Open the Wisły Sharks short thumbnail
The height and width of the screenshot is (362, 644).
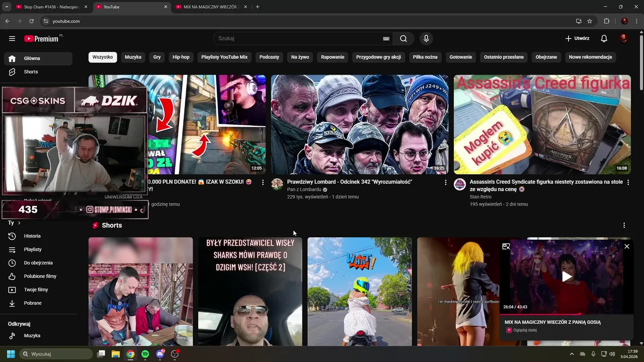tap(250, 292)
